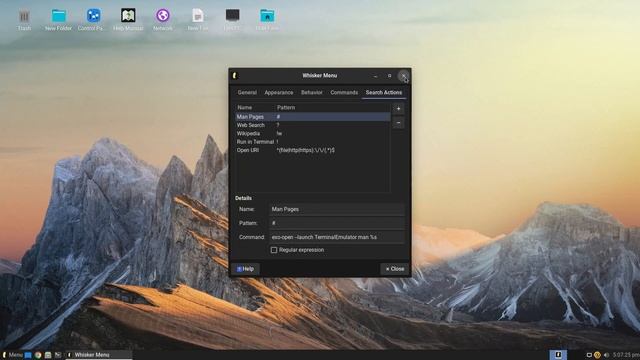Open the file manager icon on taskbar
640x360 pixels.
click(48, 355)
